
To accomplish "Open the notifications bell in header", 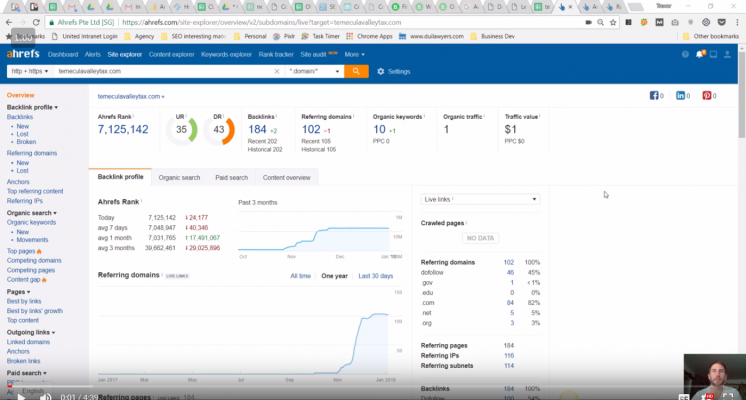I will coord(701,54).
